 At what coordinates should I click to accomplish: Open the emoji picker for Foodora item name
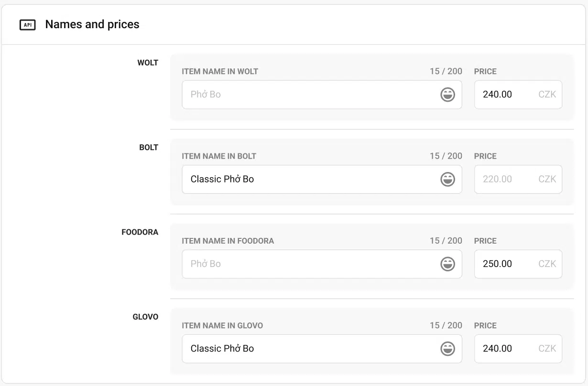tap(447, 264)
